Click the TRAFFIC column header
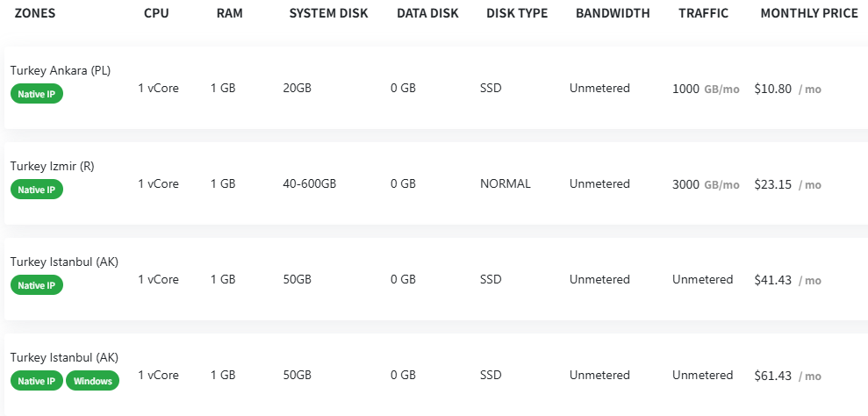 704,13
